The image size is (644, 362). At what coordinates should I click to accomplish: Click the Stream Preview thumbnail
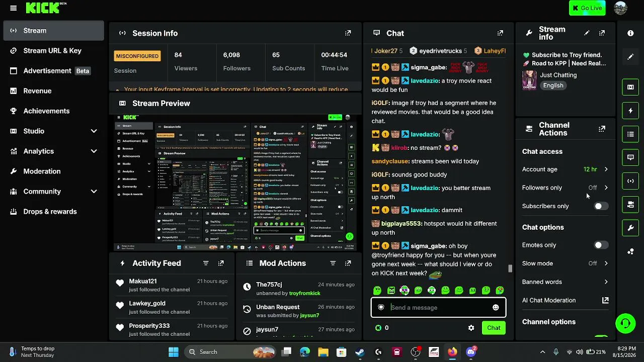(x=235, y=183)
